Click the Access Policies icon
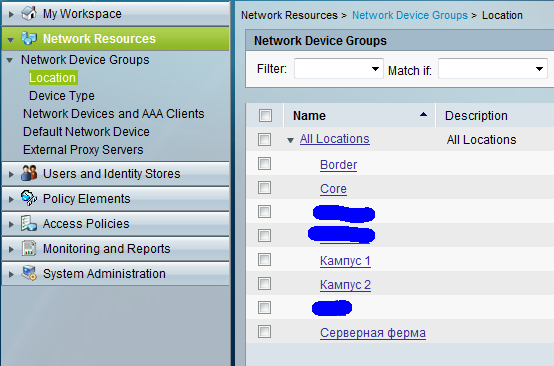Screen dimensions: 554x366 (x=29, y=223)
